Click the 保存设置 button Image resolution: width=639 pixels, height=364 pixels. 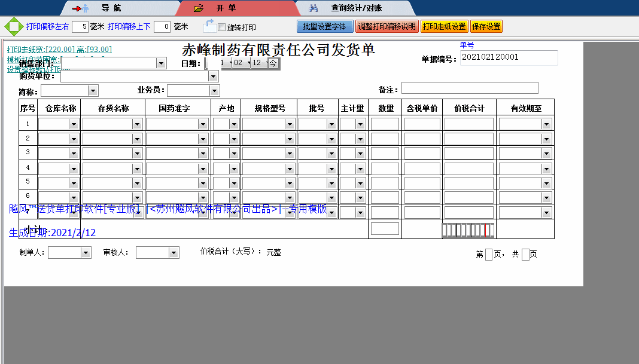click(x=486, y=26)
